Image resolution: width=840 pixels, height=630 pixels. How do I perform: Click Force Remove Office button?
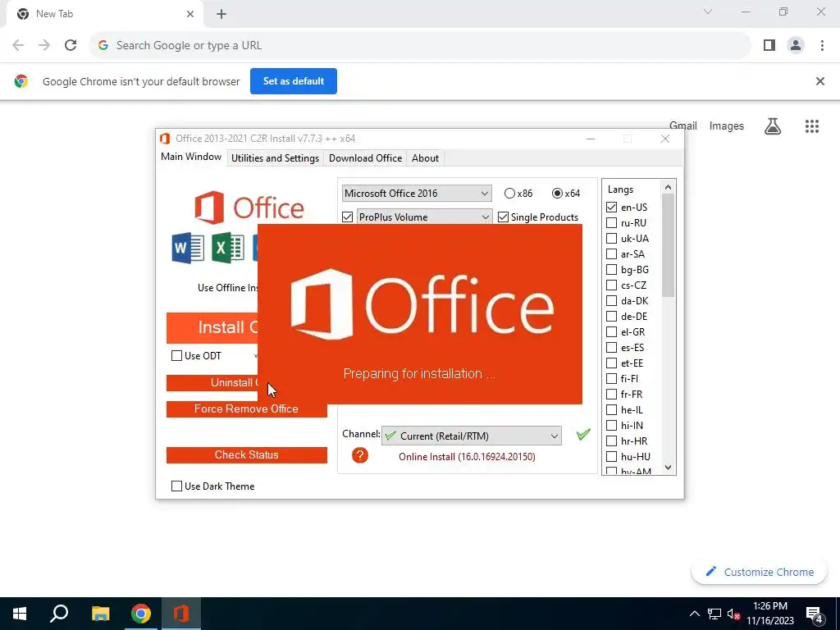pos(246,409)
